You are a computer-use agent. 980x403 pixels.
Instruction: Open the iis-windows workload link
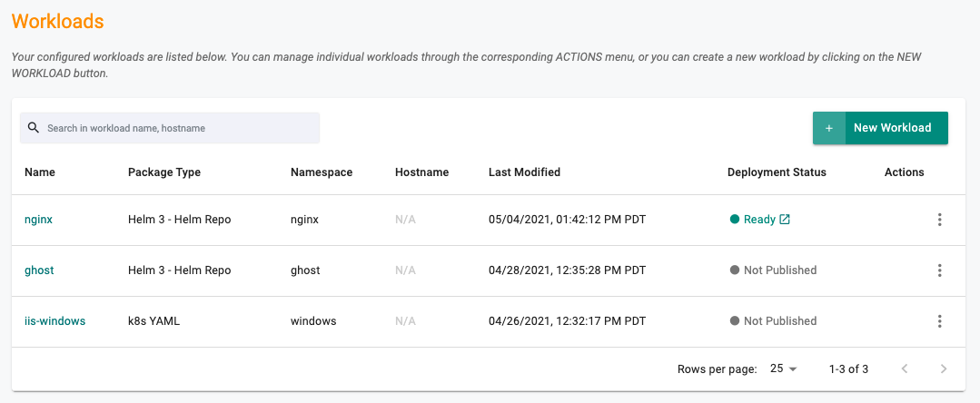click(55, 321)
